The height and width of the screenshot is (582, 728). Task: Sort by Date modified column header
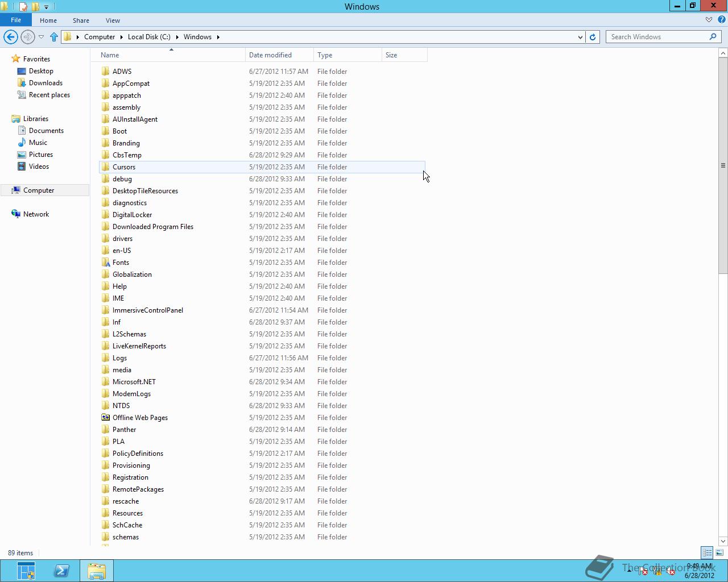[x=279, y=55]
